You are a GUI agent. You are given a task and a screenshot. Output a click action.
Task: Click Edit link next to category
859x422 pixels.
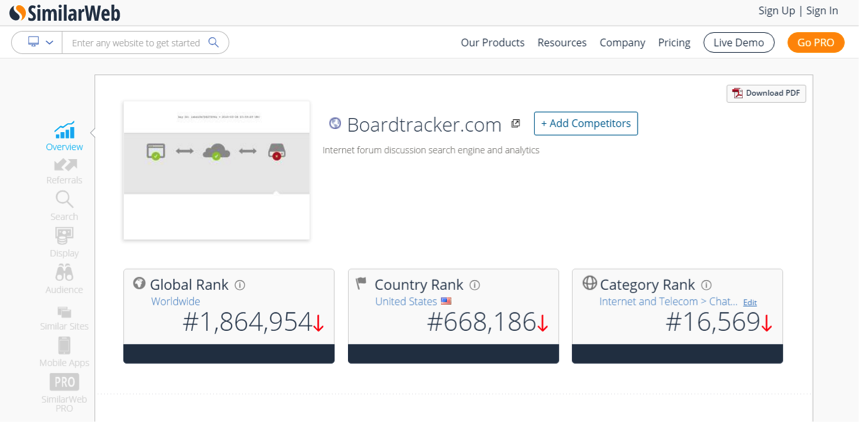point(750,303)
